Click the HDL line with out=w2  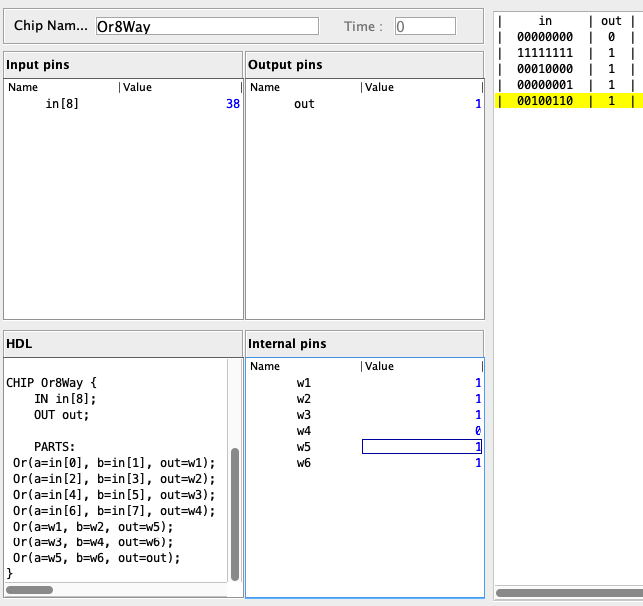click(x=114, y=479)
